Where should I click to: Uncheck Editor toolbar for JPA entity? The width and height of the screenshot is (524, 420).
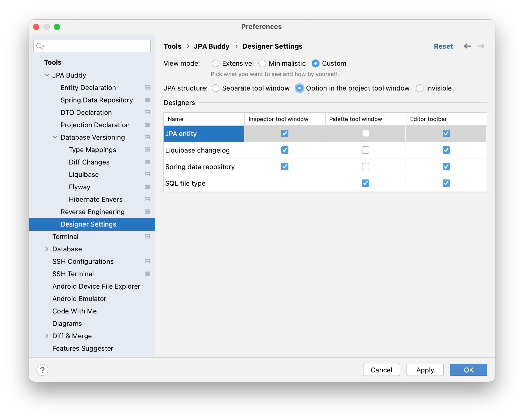tap(446, 133)
